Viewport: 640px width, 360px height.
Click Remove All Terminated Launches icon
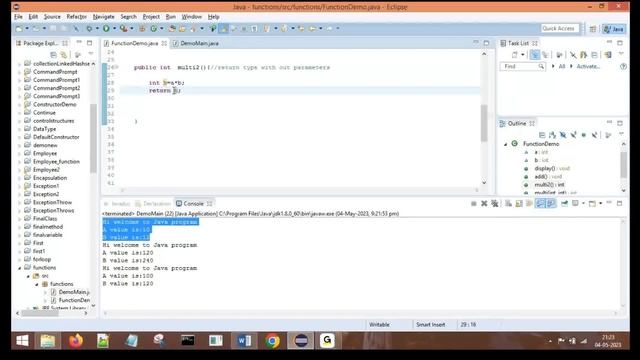(495, 203)
